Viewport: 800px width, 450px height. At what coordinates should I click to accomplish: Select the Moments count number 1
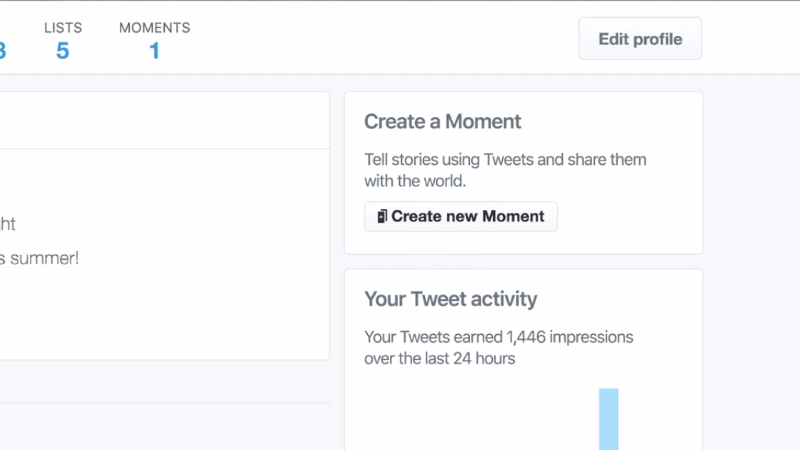coord(155,50)
